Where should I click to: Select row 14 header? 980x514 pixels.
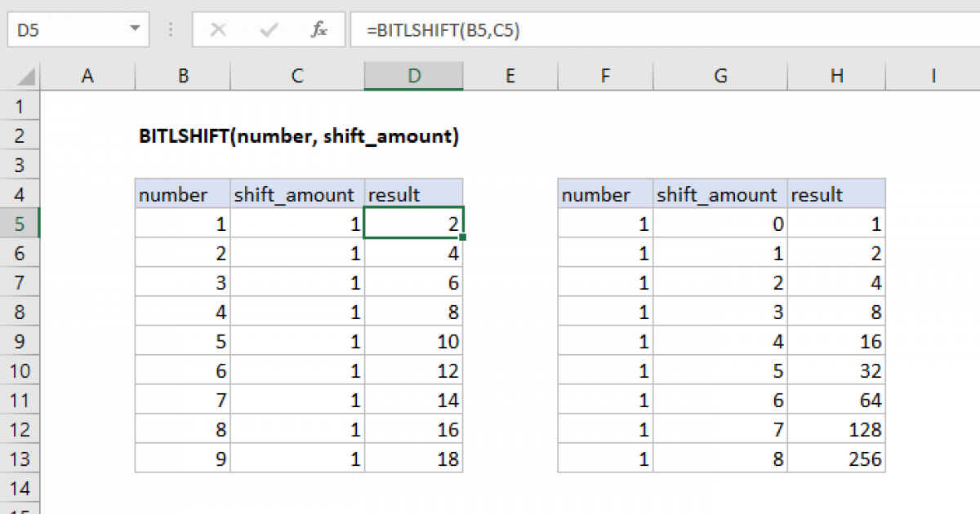[x=20, y=488]
